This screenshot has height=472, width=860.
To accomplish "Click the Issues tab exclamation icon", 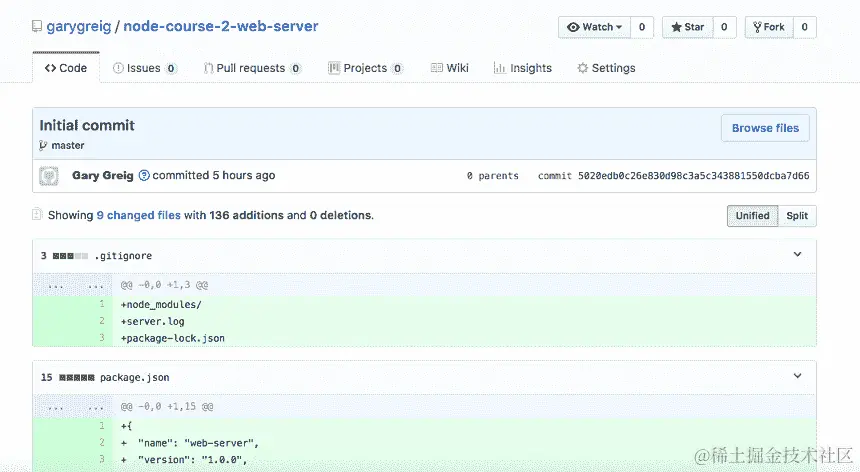I will 118,68.
